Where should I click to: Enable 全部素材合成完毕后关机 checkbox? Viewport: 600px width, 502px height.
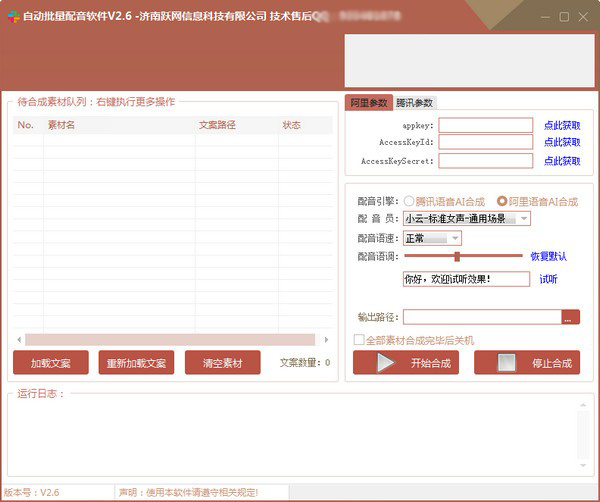click(359, 340)
